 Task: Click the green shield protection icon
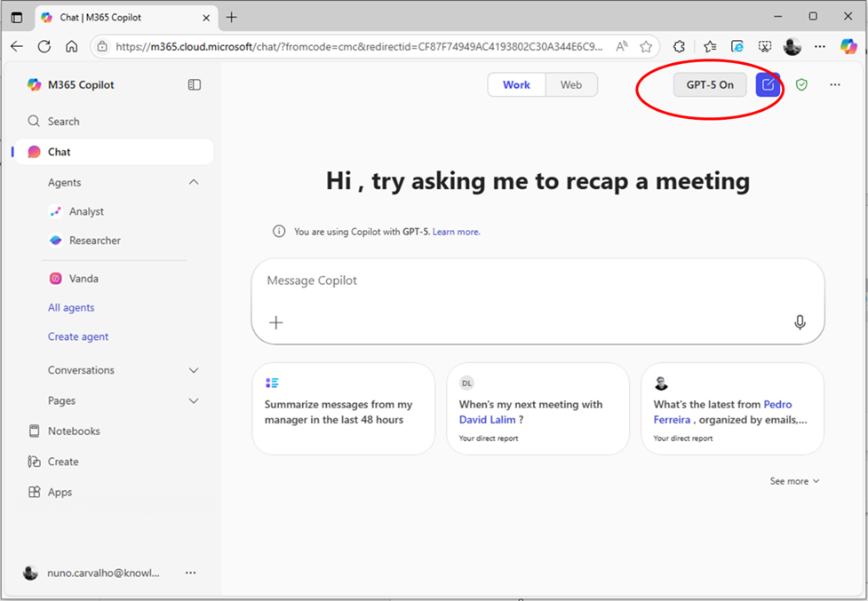coord(801,84)
